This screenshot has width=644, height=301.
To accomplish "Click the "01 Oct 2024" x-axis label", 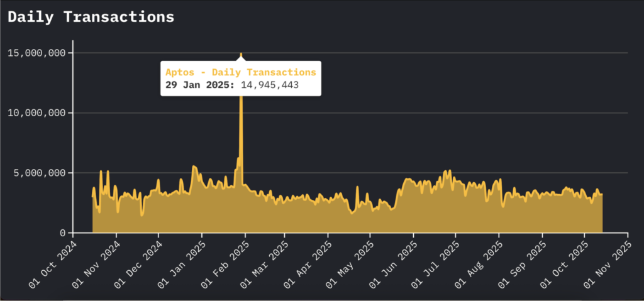I will coord(55,264).
